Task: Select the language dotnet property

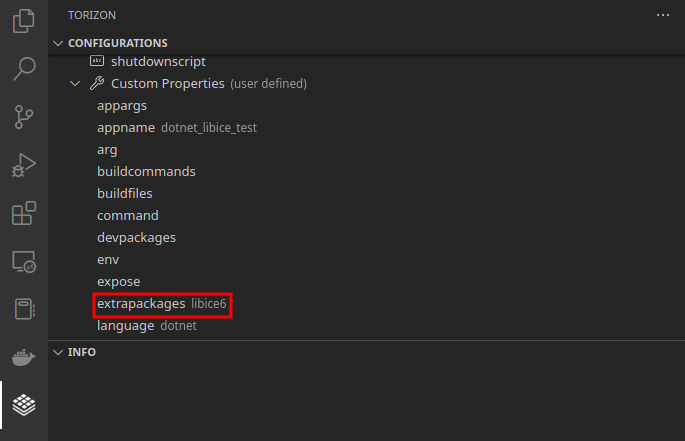Action: click(x=147, y=326)
